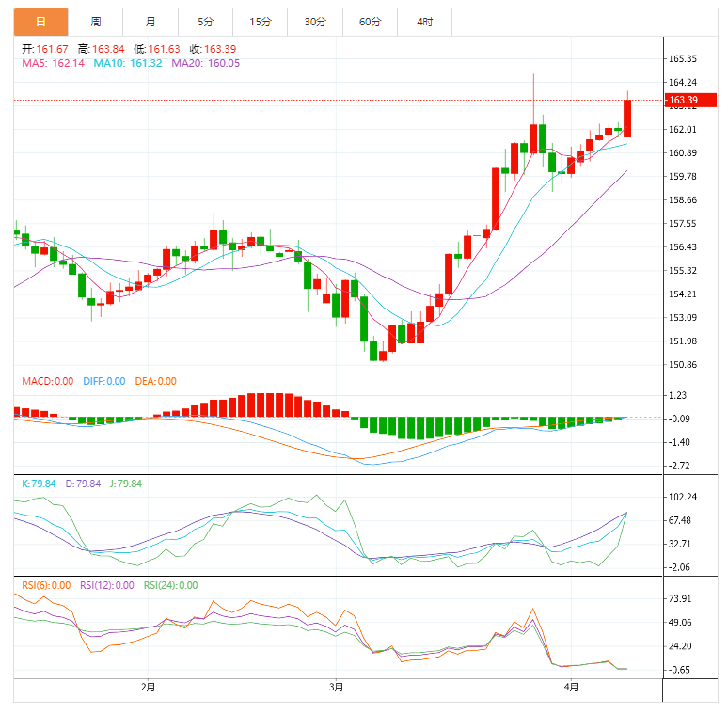Viewport: 728px width, 714px height.
Task: Click the 开:161.67 open price readout
Action: pos(44,49)
